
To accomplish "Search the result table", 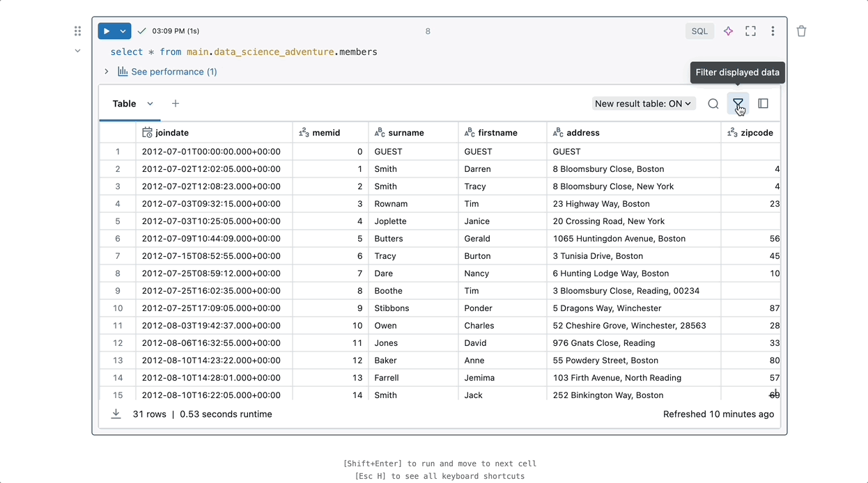I will (713, 104).
